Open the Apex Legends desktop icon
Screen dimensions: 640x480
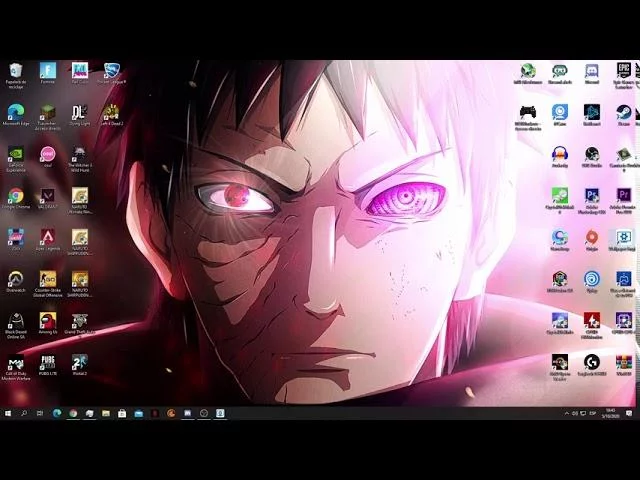click(x=48, y=240)
